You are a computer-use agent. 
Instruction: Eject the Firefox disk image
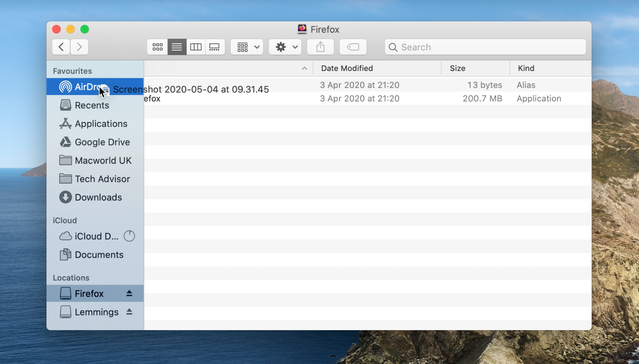pyautogui.click(x=129, y=293)
